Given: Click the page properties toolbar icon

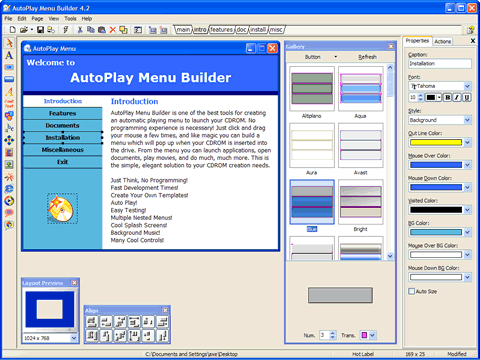Looking at the screenshot, I should [x=138, y=30].
